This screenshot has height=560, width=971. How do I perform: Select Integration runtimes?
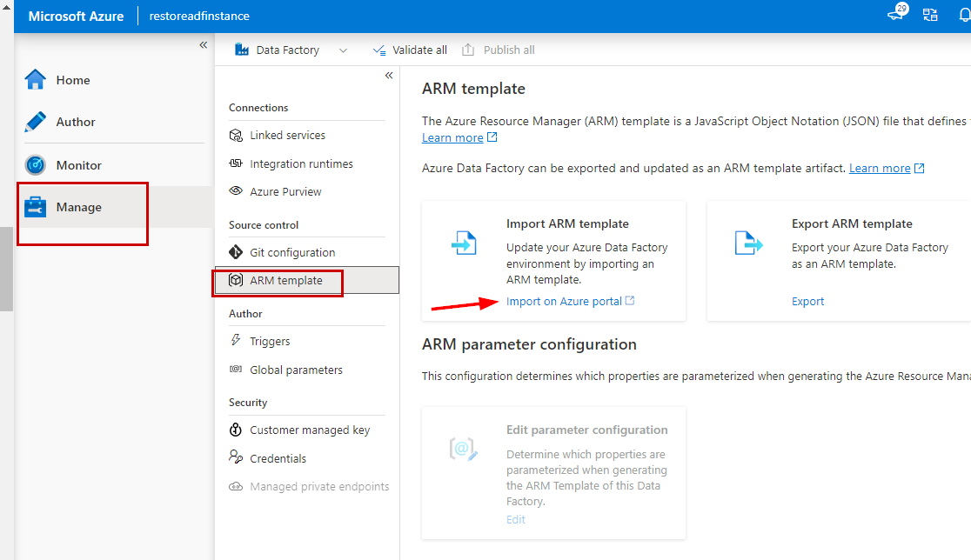click(301, 163)
